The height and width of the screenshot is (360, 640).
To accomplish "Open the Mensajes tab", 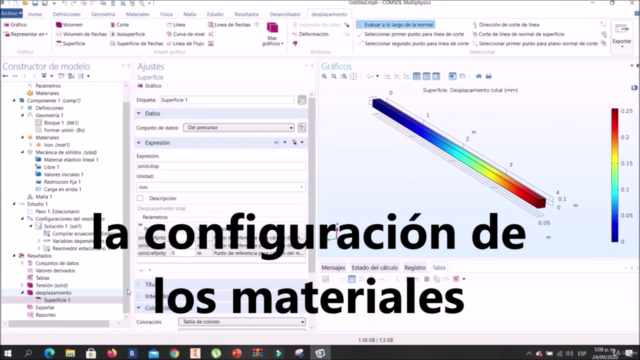I will pyautogui.click(x=333, y=268).
